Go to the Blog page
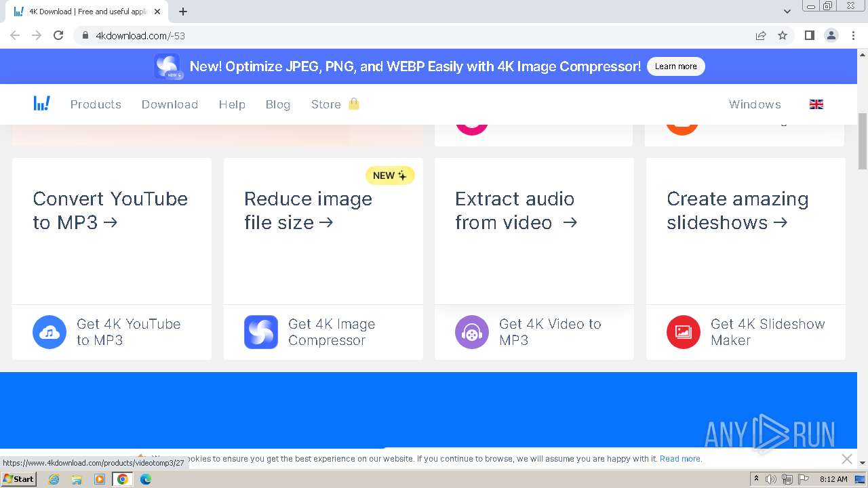Screen dimensions: 868x488 [278, 104]
